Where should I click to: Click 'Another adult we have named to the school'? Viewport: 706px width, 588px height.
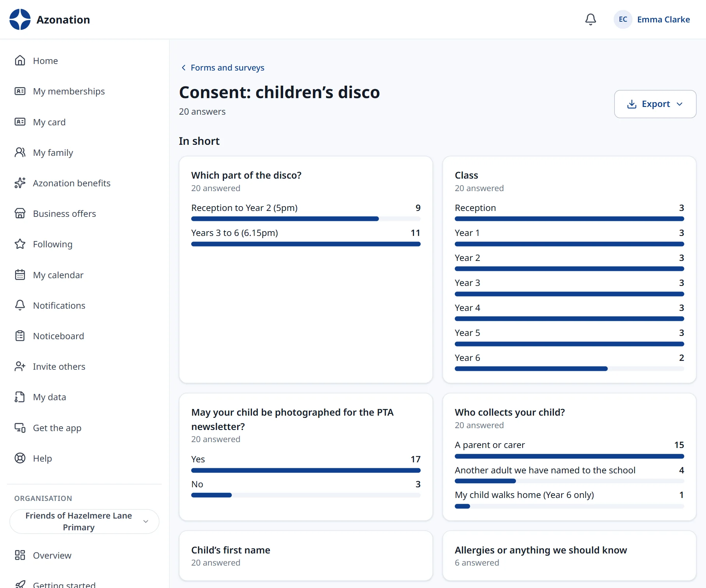pos(545,470)
